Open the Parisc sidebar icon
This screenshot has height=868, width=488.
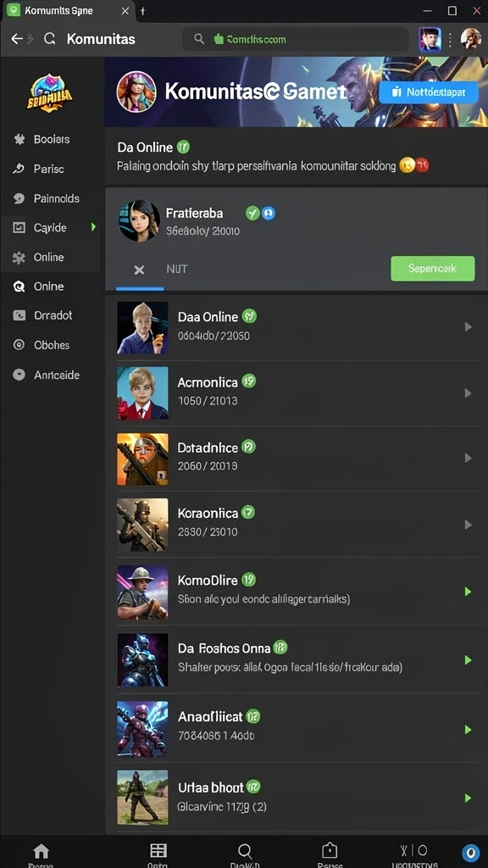click(x=19, y=169)
